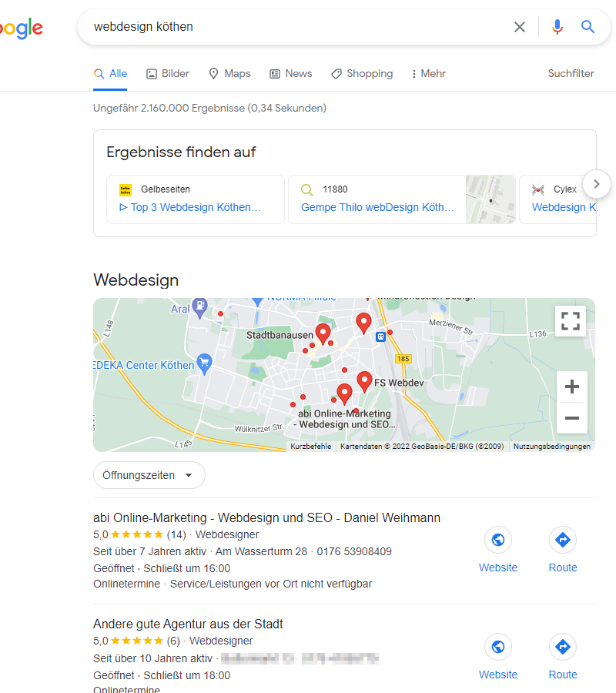616x693 pixels.
Task: Get Route for abi Online-Marketing listing
Action: 563,540
